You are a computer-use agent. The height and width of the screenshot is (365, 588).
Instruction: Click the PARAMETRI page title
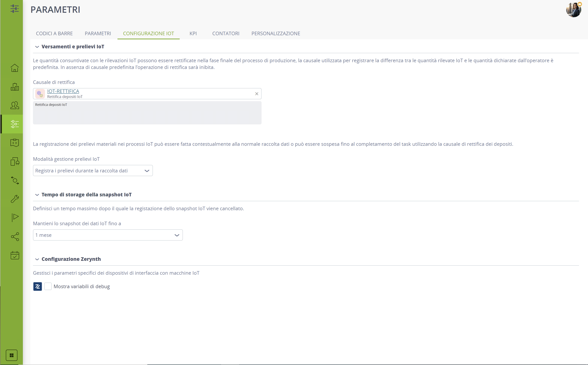[55, 10]
